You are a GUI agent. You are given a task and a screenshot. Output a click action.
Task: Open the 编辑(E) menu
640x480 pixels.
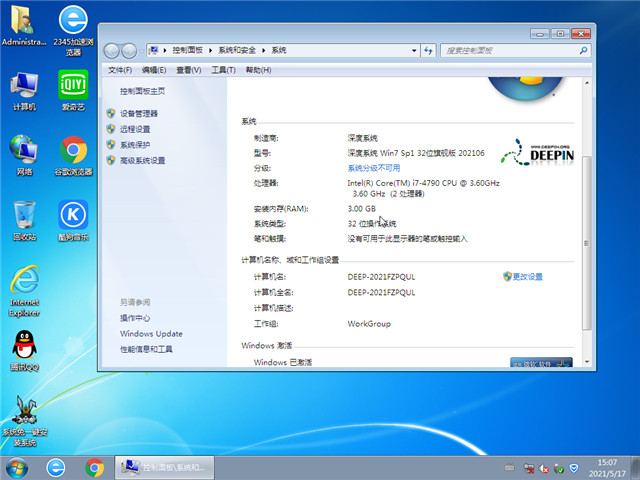point(154,70)
